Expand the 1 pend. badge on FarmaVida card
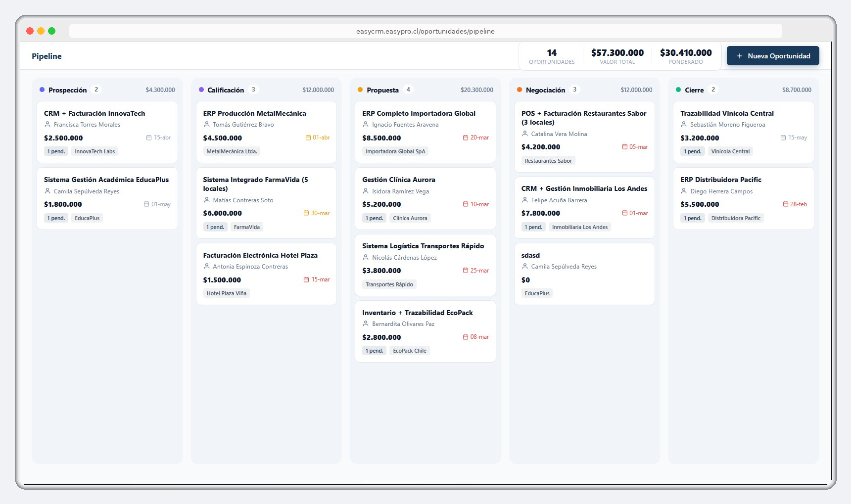 (216, 227)
